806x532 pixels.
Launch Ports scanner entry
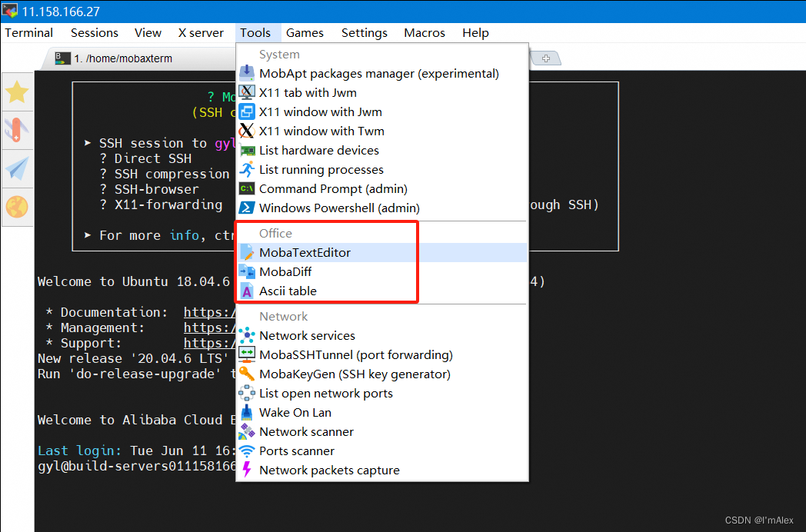(382, 451)
